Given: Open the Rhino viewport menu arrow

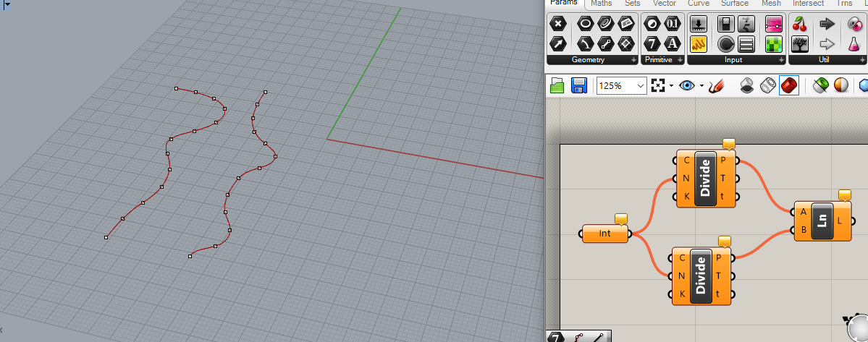Looking at the screenshot, I should (8, 4).
